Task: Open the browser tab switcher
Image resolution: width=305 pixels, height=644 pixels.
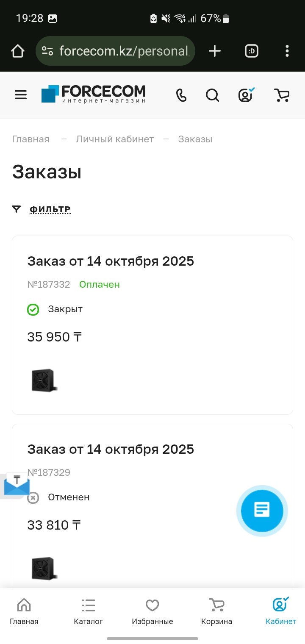Action: coord(252,51)
